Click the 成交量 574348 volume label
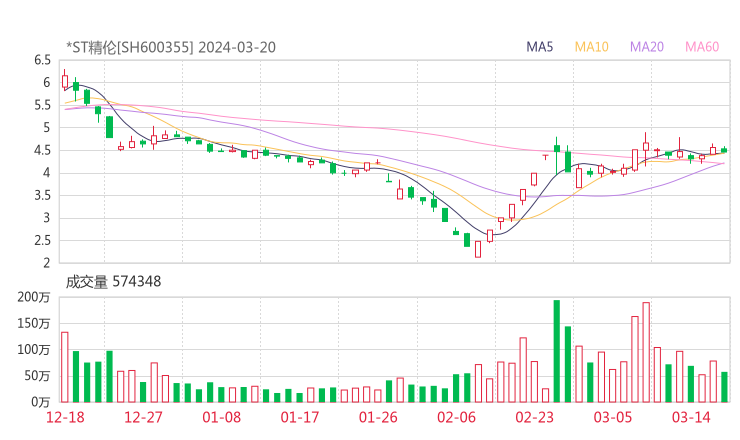The height and width of the screenshot is (440, 740). coord(113,282)
